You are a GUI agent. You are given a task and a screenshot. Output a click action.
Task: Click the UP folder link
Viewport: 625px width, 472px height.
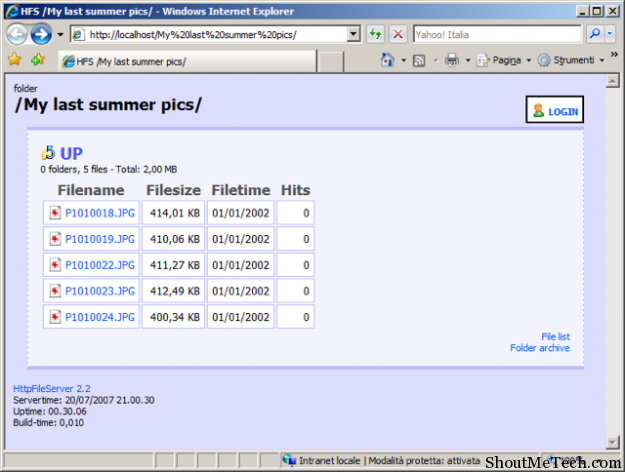(71, 153)
